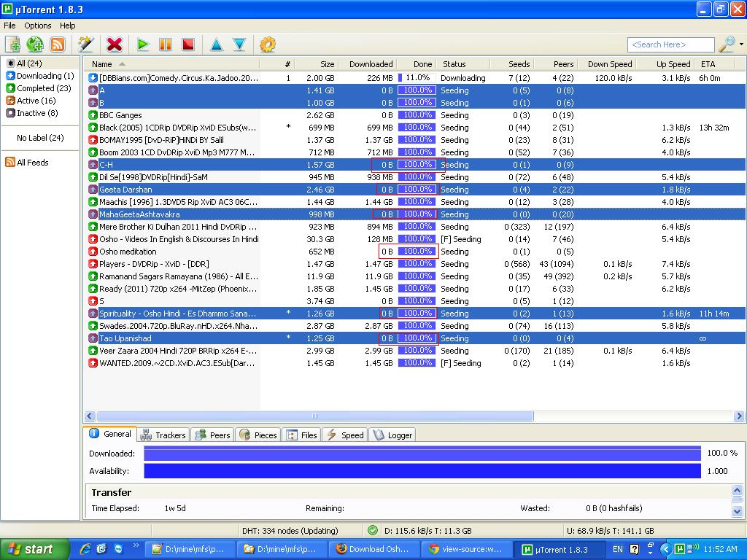Move torrent up the queue with the up arrow
747x560 pixels.
[x=217, y=45]
